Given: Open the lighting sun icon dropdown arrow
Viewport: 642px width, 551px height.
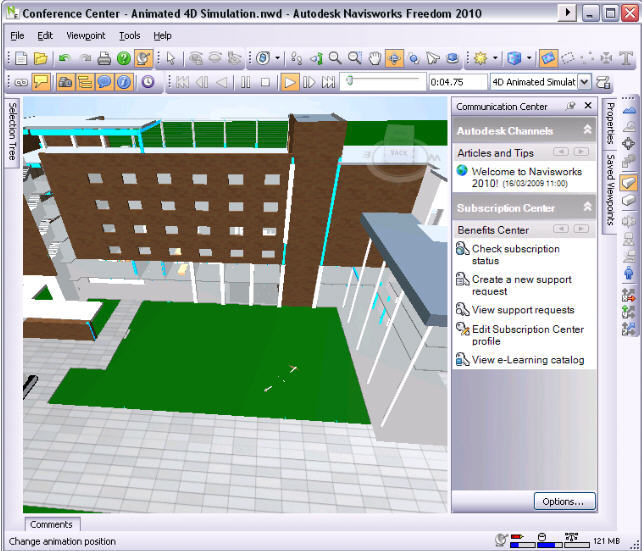Looking at the screenshot, I should [495, 59].
